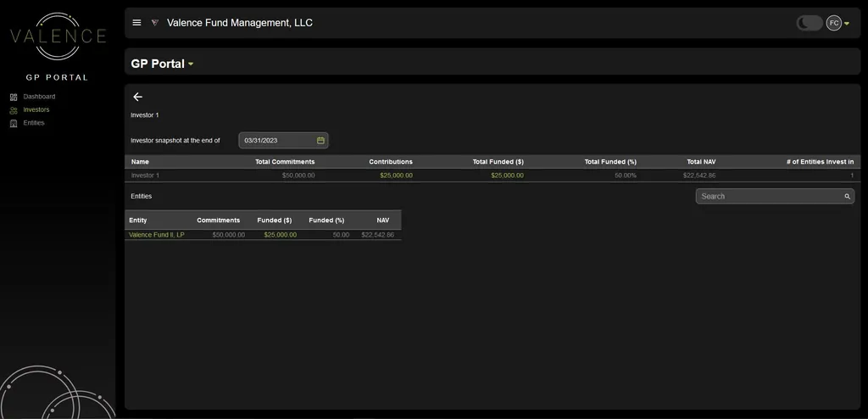This screenshot has height=419, width=868.
Task: Click the Valence triangle logo icon
Action: 155,23
